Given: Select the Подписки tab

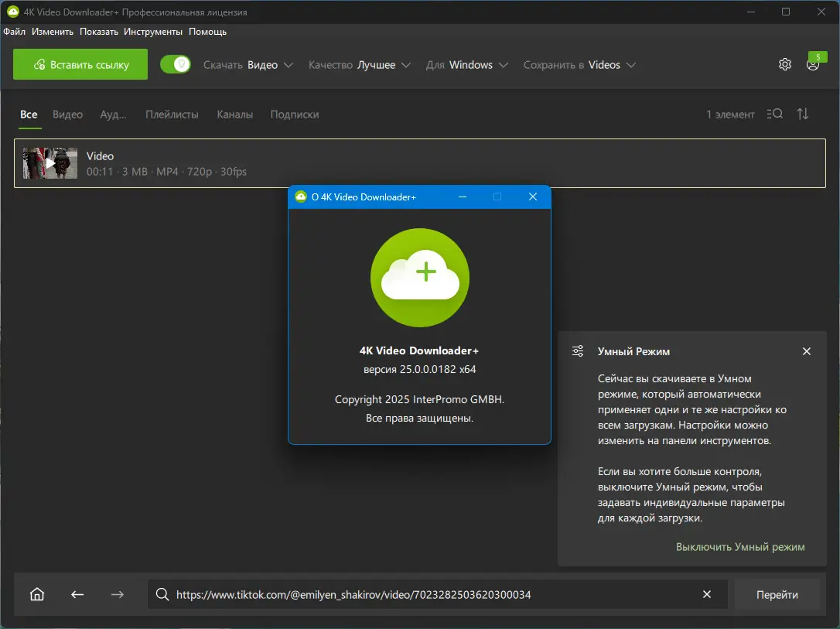Looking at the screenshot, I should pos(295,115).
